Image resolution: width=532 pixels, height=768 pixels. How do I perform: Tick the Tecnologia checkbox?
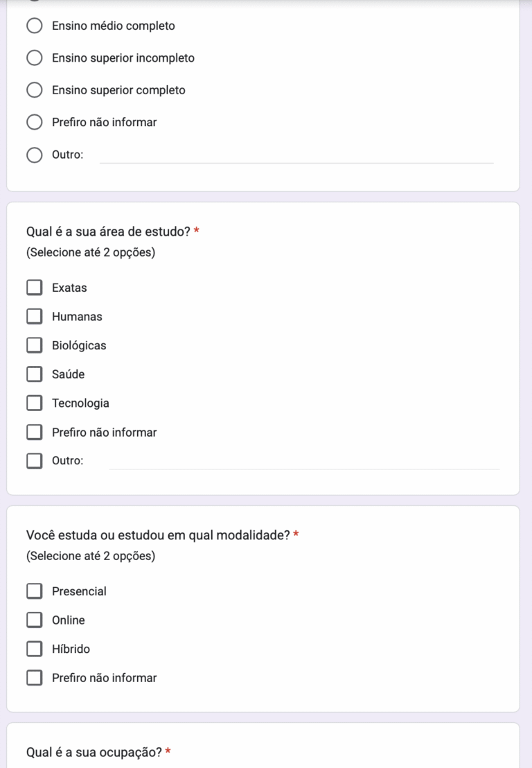pos(34,403)
